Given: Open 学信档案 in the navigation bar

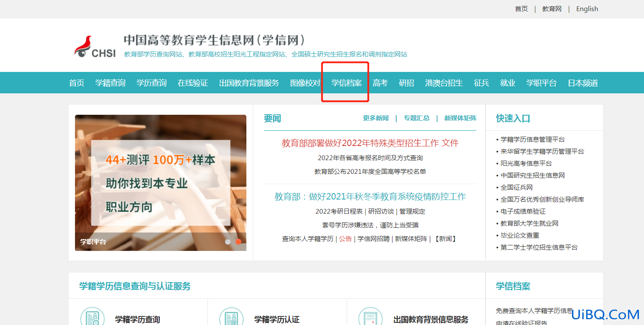Looking at the screenshot, I should (x=347, y=83).
